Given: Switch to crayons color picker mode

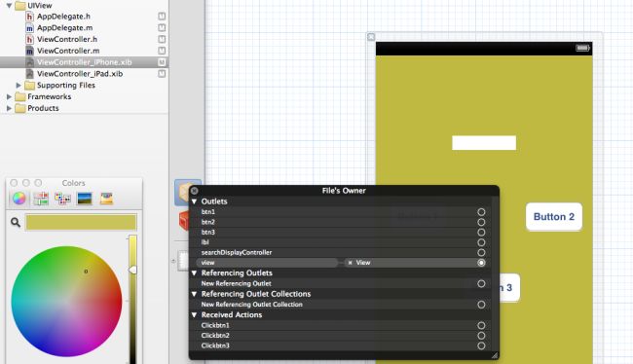Looking at the screenshot, I should click(106, 199).
